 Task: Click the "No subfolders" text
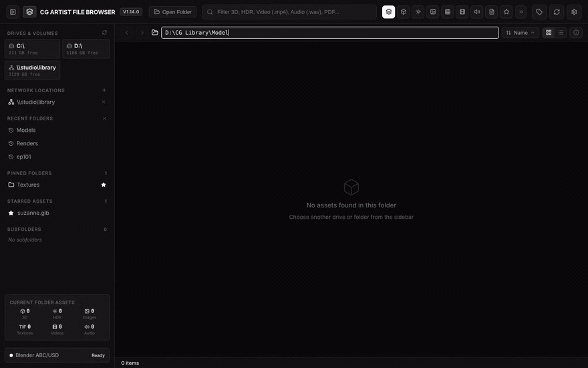[25, 240]
